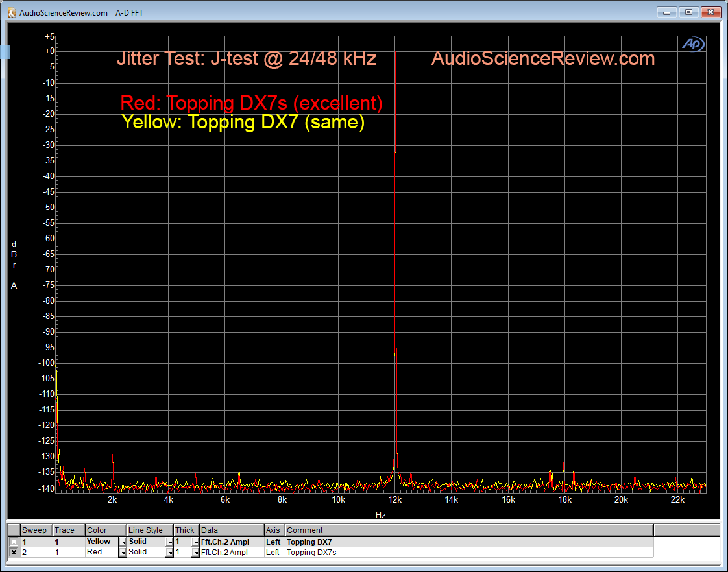Viewport: 728px width, 572px height.
Task: Click the 'Left' axis cell in Red row
Action: 274,552
